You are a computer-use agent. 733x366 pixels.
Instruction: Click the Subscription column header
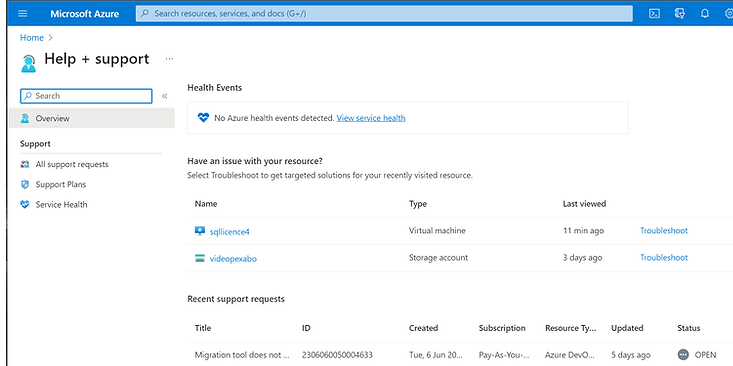(x=502, y=328)
